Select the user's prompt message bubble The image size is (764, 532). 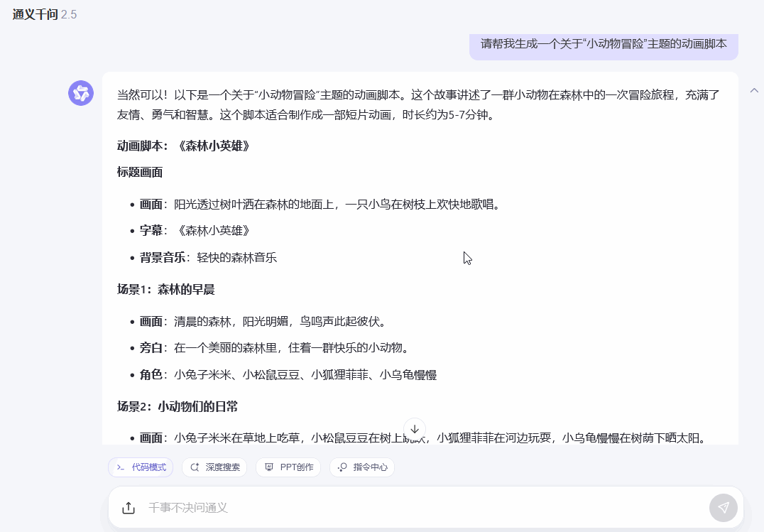coord(604,43)
